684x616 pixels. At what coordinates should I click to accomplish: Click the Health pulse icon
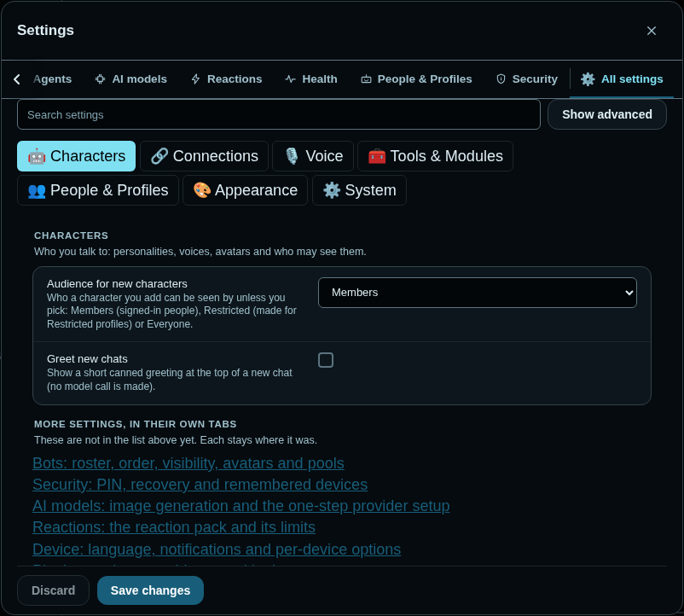(x=291, y=79)
